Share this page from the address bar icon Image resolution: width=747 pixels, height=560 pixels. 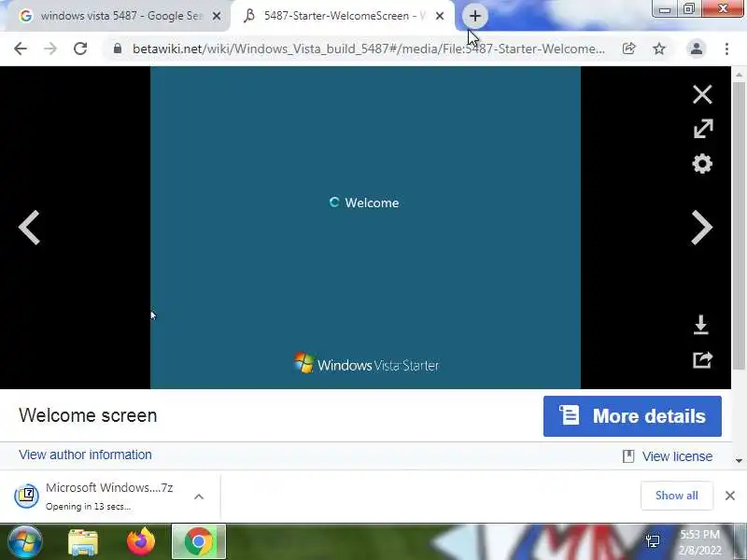[628, 49]
